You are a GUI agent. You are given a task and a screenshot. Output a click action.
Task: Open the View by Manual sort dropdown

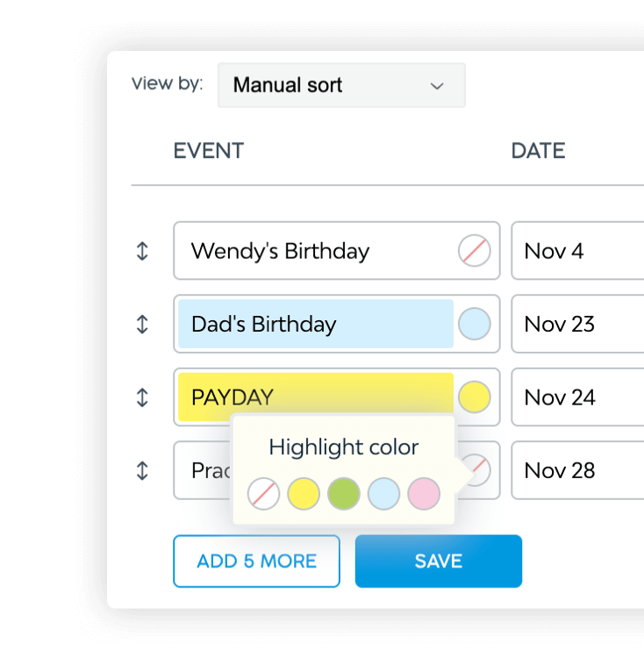pos(341,85)
